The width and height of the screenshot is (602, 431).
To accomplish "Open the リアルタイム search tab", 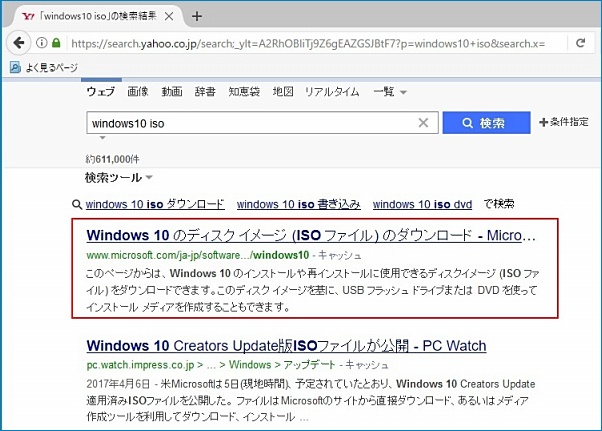I will 332,92.
